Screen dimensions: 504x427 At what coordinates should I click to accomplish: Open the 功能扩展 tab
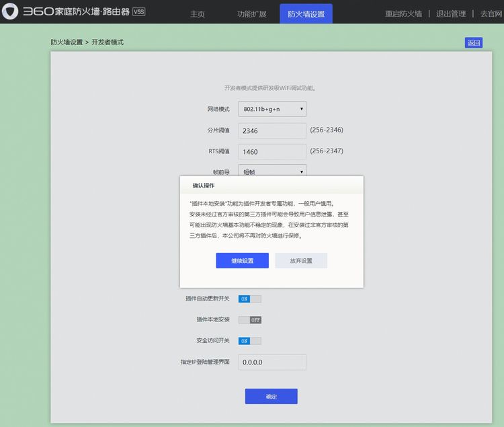[x=252, y=14]
